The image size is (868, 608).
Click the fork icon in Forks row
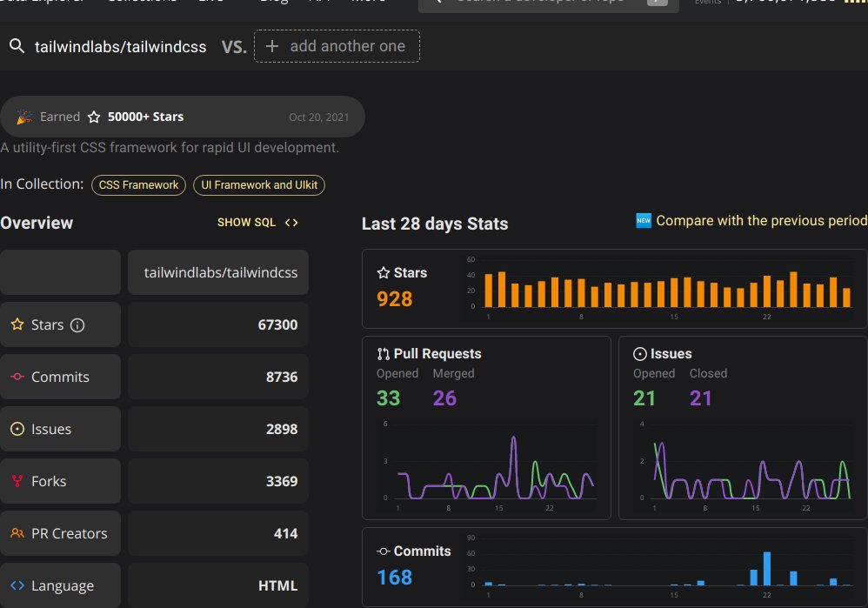point(17,481)
